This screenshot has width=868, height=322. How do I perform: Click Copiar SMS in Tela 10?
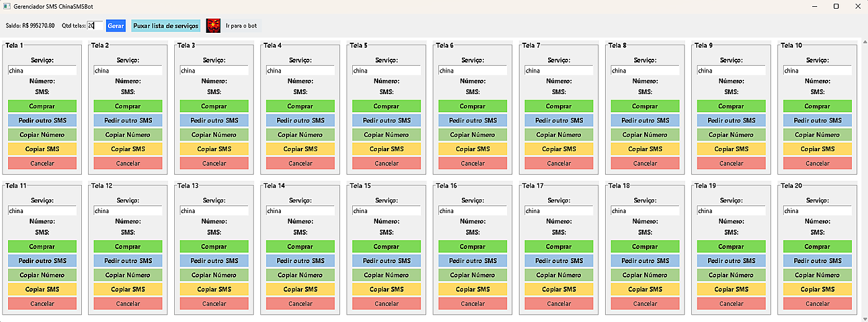coord(817,149)
